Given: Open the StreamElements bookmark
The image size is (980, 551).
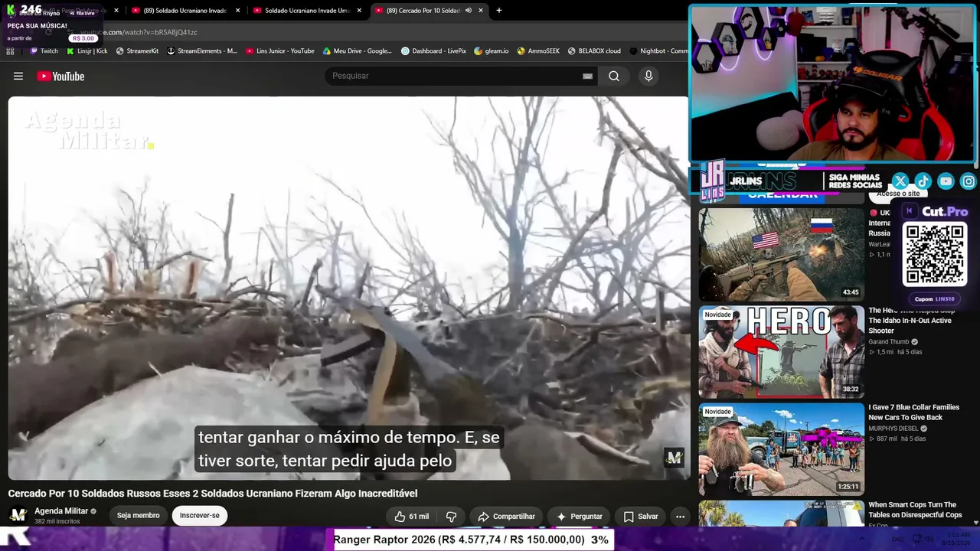Looking at the screenshot, I should click(x=202, y=51).
